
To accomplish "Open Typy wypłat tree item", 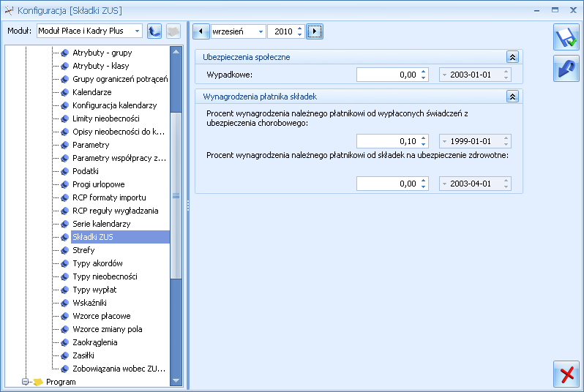I will point(94,290).
